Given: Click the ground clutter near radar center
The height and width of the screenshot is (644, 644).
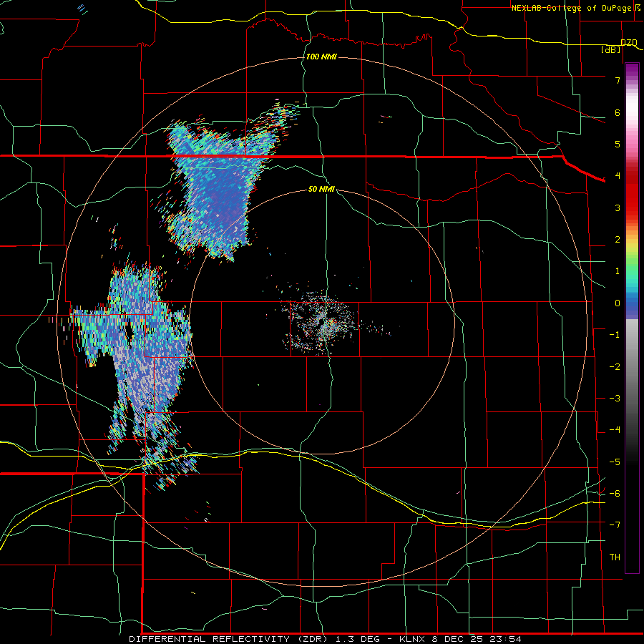Looking at the screenshot, I should pos(324,323).
